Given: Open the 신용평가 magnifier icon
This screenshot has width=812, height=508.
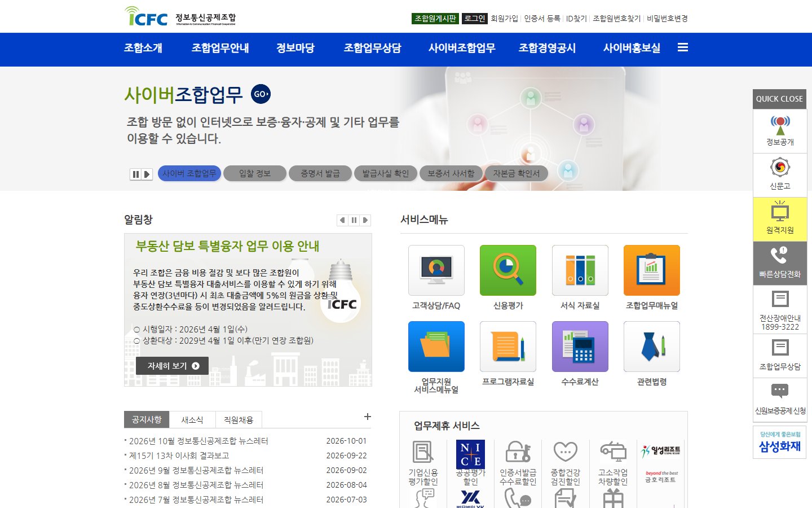Looking at the screenshot, I should pyautogui.click(x=508, y=270).
